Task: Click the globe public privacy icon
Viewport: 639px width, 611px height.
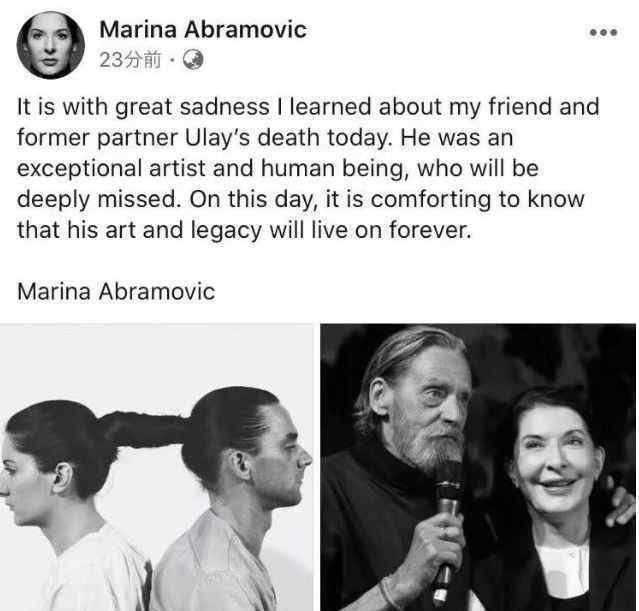Action: (193, 60)
